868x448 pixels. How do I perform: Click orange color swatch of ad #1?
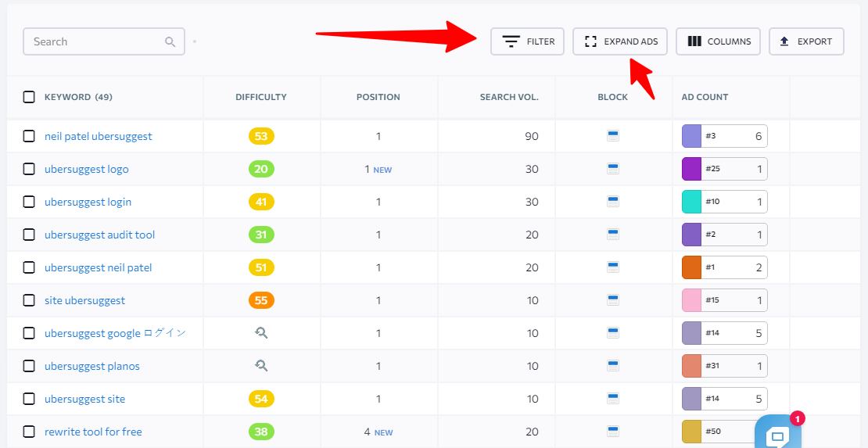pyautogui.click(x=692, y=267)
